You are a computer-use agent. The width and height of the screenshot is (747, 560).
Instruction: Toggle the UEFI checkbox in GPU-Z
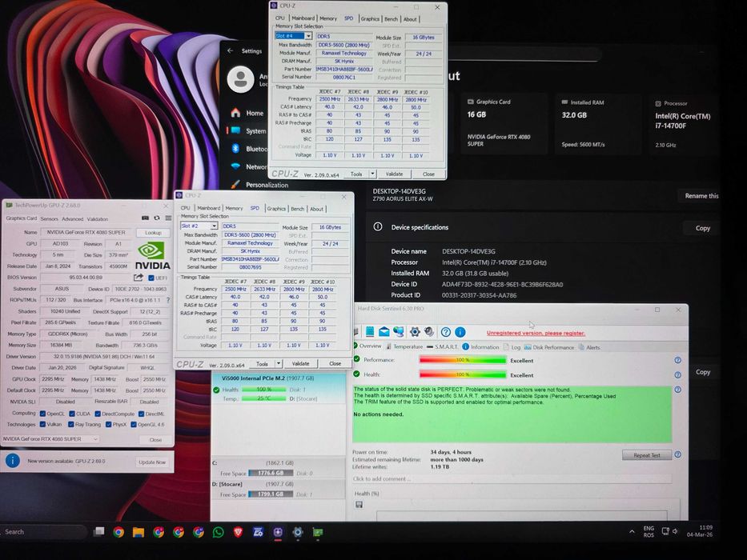pyautogui.click(x=151, y=278)
